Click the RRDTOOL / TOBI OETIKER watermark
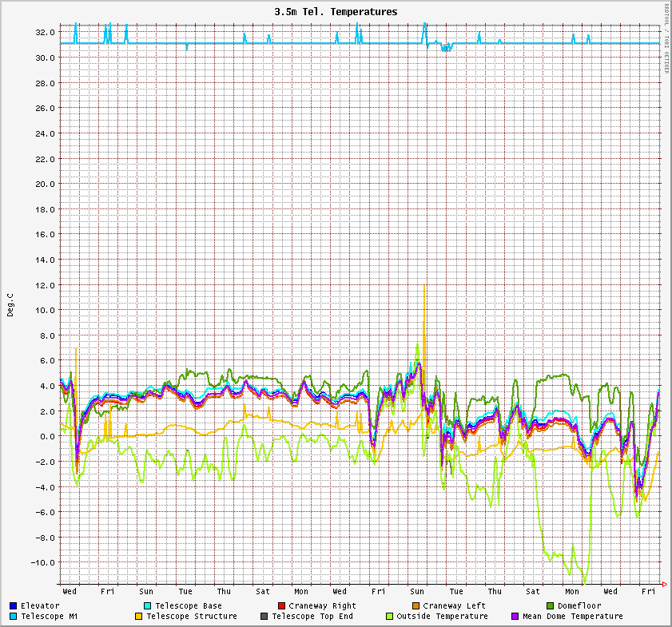Viewport: 672px width, 627px height. [666, 38]
